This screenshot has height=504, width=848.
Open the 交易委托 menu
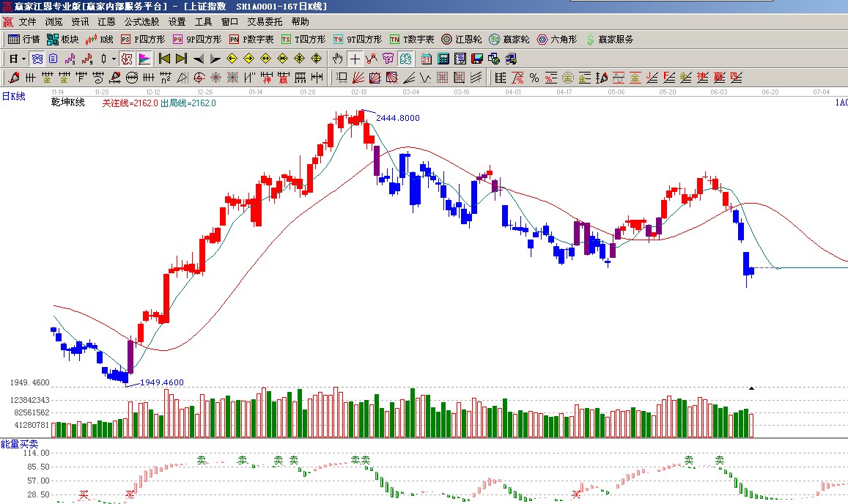tap(265, 22)
